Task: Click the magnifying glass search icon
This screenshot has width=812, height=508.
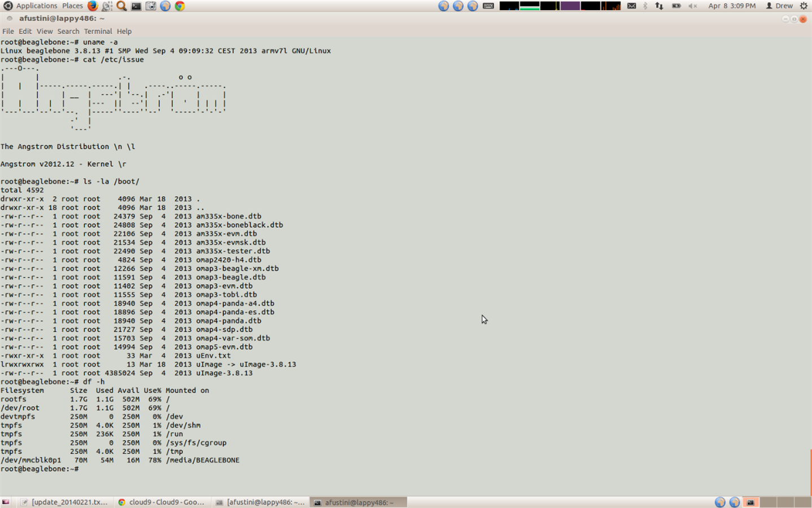Action: (121, 6)
